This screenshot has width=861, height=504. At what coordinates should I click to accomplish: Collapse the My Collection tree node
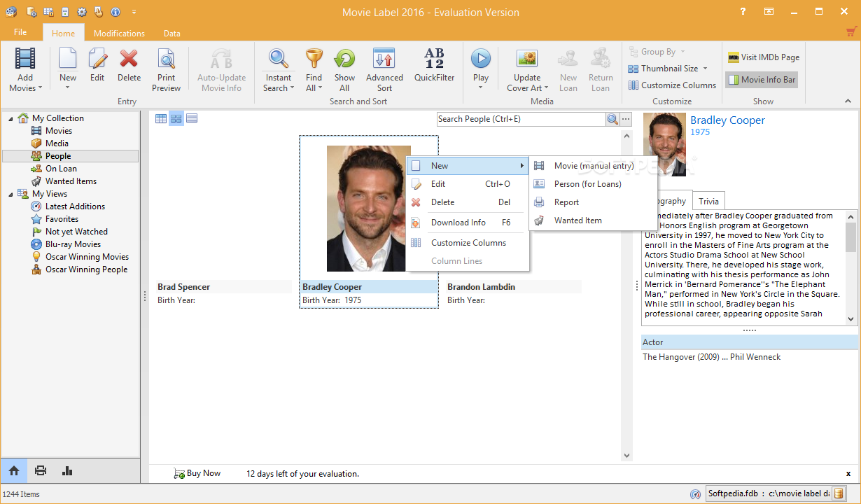point(11,119)
